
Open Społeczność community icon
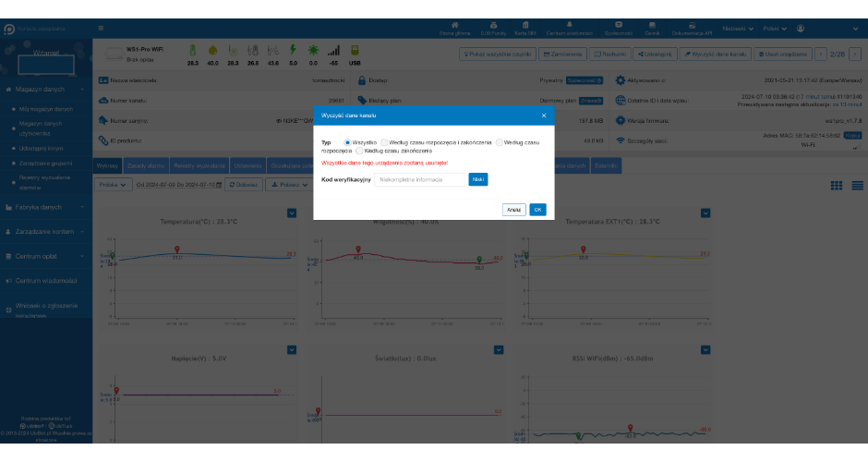[619, 29]
